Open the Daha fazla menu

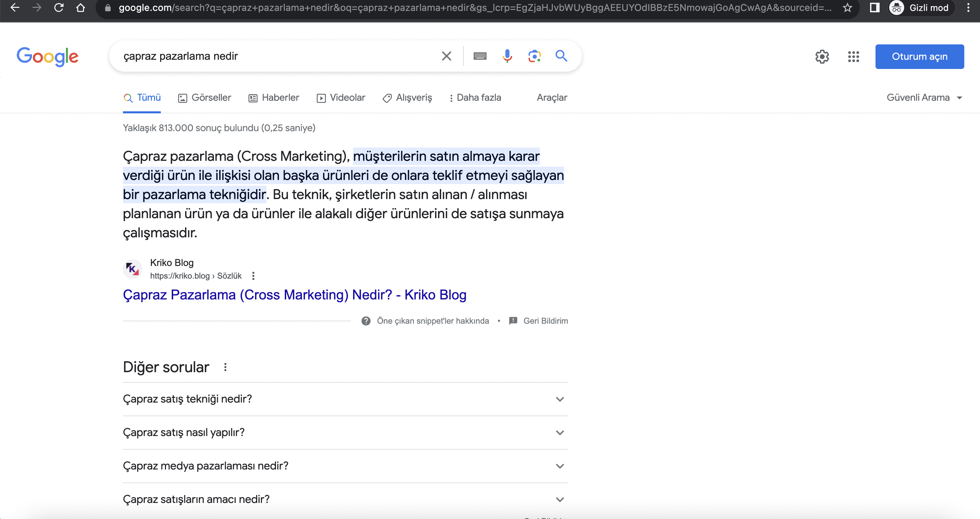pyautogui.click(x=475, y=98)
